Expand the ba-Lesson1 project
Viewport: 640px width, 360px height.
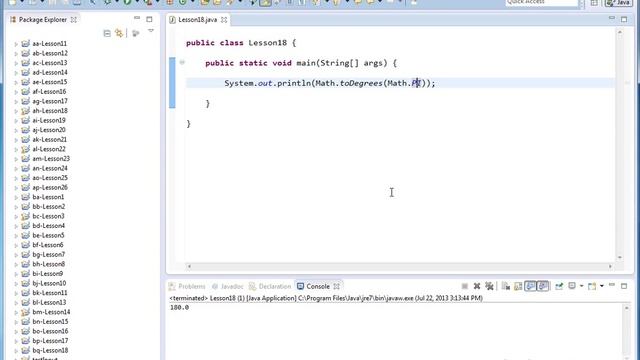(x=16, y=197)
